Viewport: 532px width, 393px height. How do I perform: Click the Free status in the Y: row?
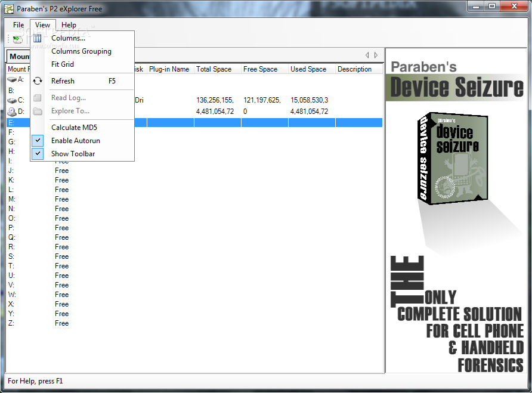point(62,314)
